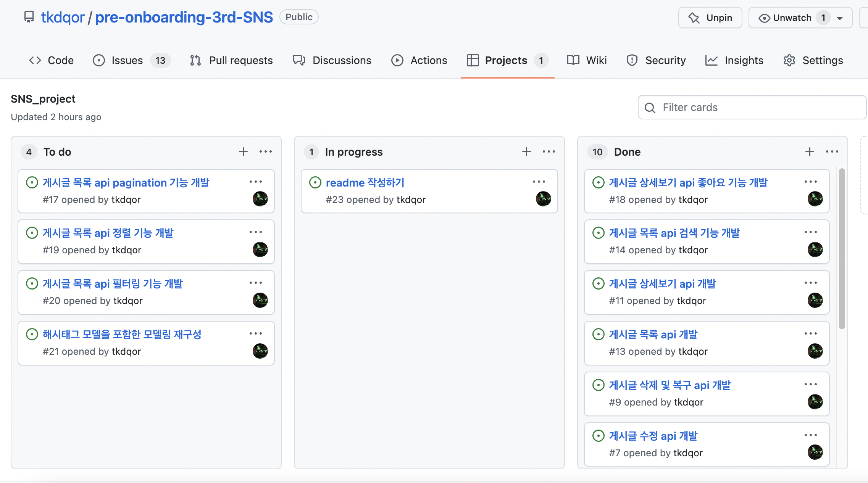The width and height of the screenshot is (868, 483).
Task: Open card menu for issue #13
Action: pyautogui.click(x=811, y=333)
